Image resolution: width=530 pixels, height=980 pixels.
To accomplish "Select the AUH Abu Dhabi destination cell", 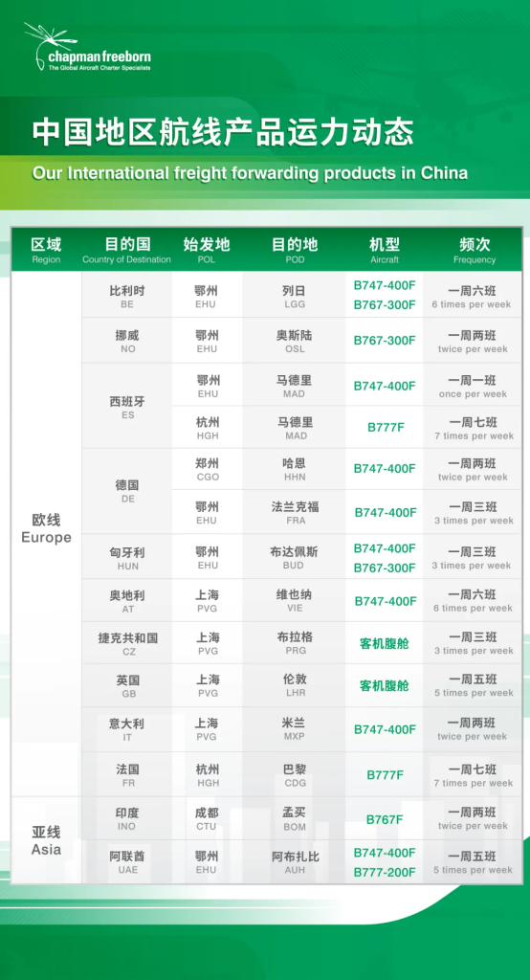I will click(295, 862).
